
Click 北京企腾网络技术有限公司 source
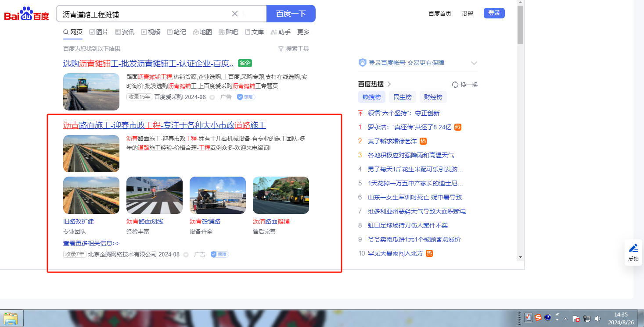122,254
